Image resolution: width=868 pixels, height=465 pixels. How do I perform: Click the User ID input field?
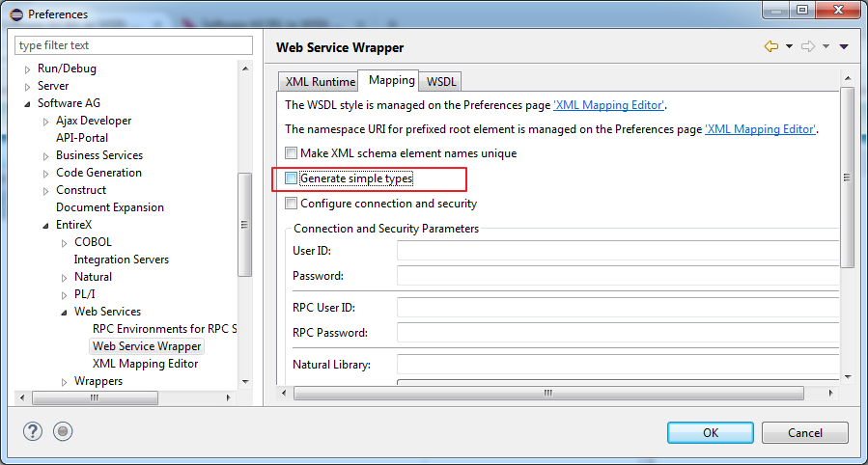click(618, 251)
